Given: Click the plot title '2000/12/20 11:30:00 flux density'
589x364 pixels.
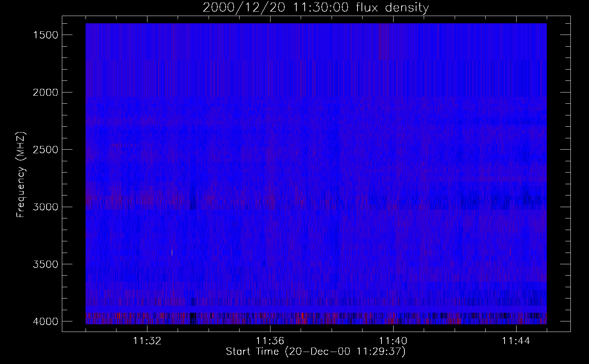Looking at the screenshot, I should coord(316,8).
